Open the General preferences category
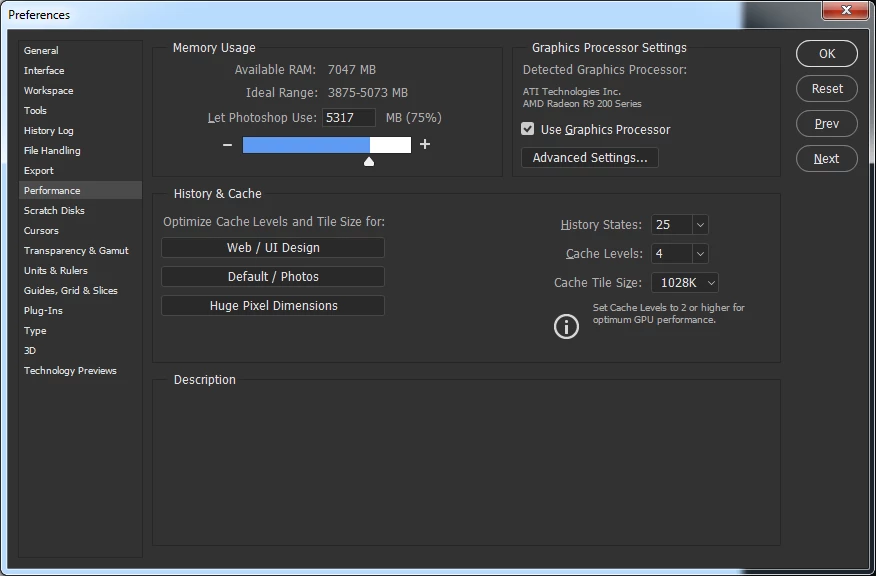 (80, 50)
